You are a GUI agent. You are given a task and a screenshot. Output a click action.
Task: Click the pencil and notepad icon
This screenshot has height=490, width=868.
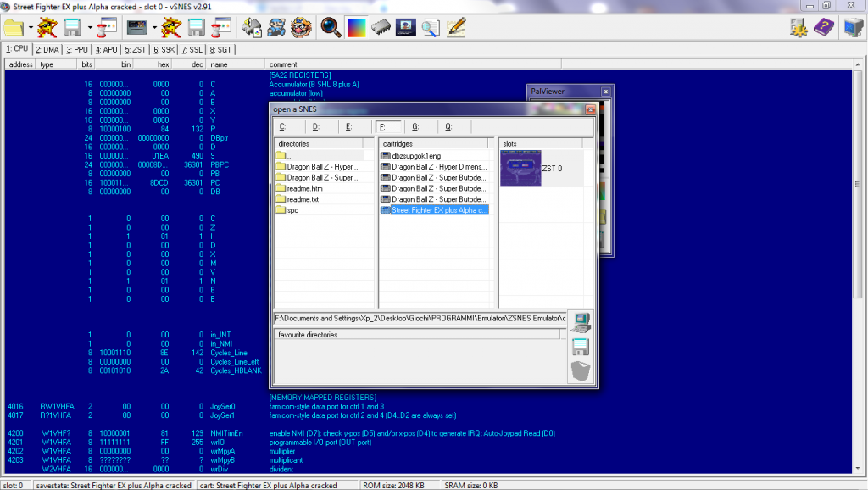tap(456, 27)
